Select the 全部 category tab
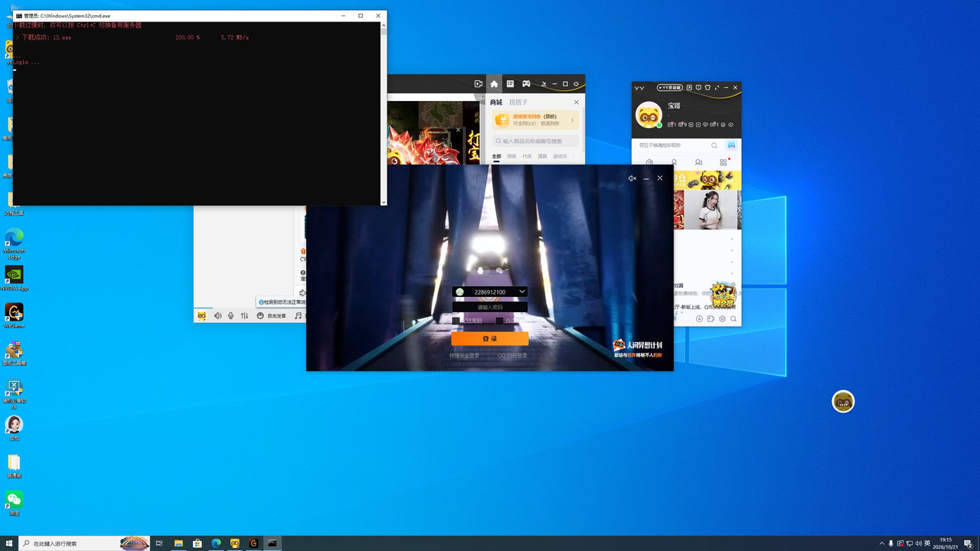The height and width of the screenshot is (551, 980). coord(496,156)
